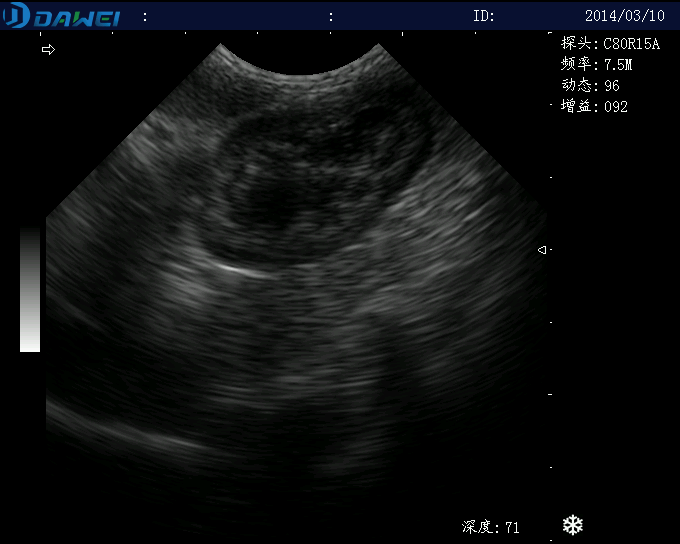Click the middle colon field in header

pos(331,17)
